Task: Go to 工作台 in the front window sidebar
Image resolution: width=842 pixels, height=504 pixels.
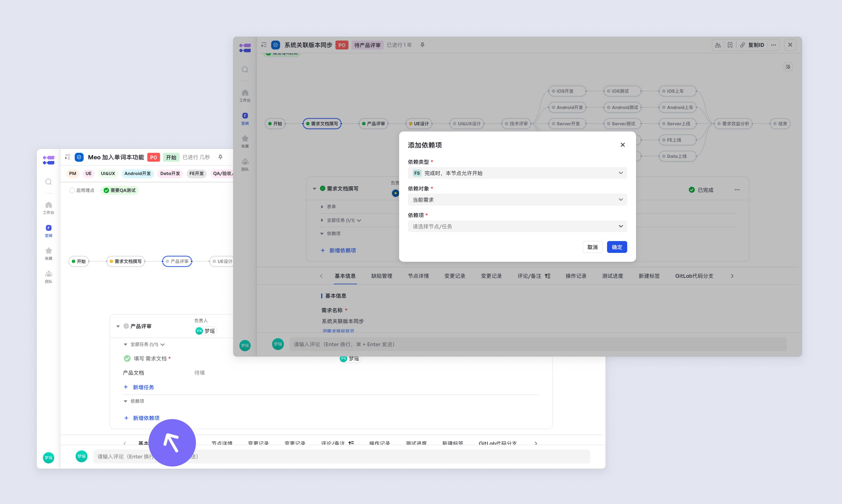Action: [245, 95]
